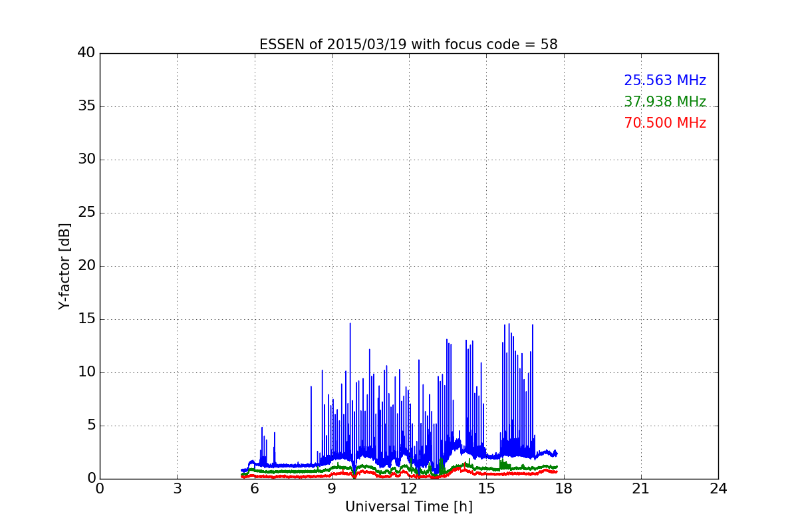Click the y-axis tick label 25
Image resolution: width=798 pixels, height=532 pixels.
(86, 213)
